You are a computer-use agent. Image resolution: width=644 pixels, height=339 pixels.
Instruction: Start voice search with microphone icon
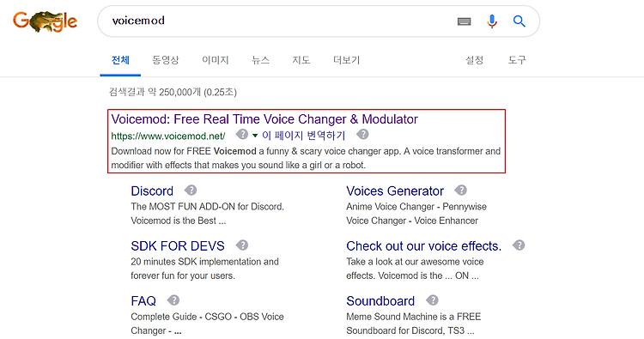pyautogui.click(x=492, y=21)
